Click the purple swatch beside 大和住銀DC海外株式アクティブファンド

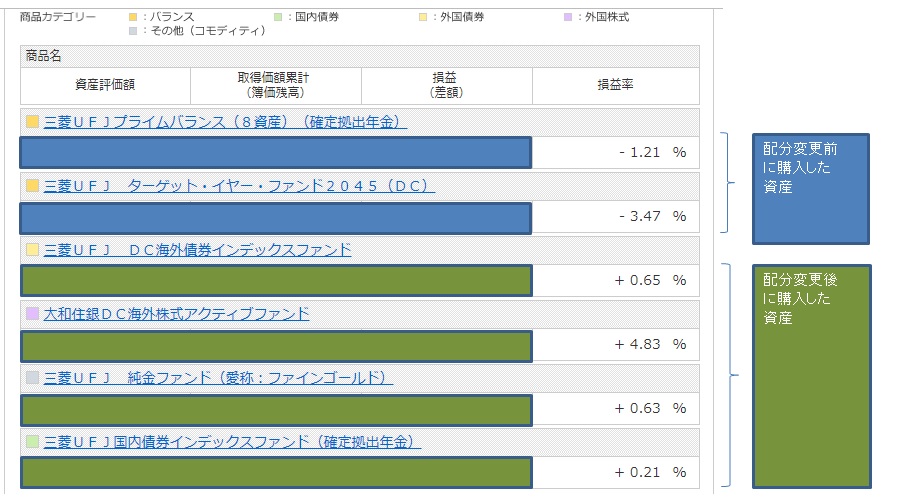(x=33, y=314)
